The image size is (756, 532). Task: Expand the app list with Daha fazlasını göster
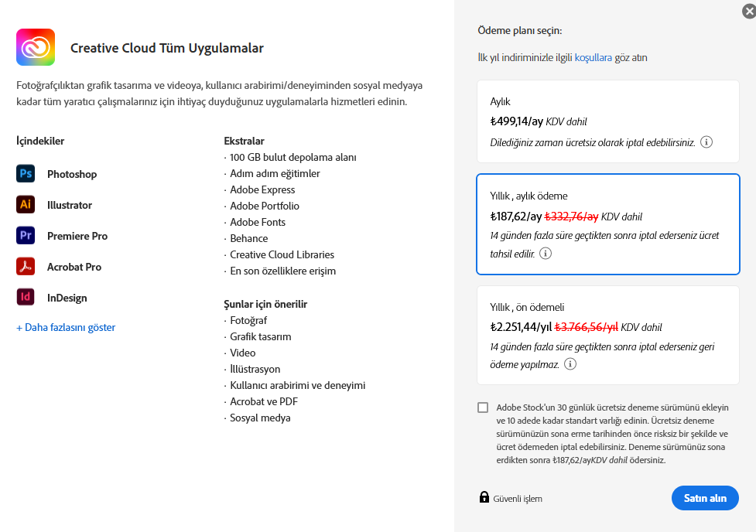66,327
